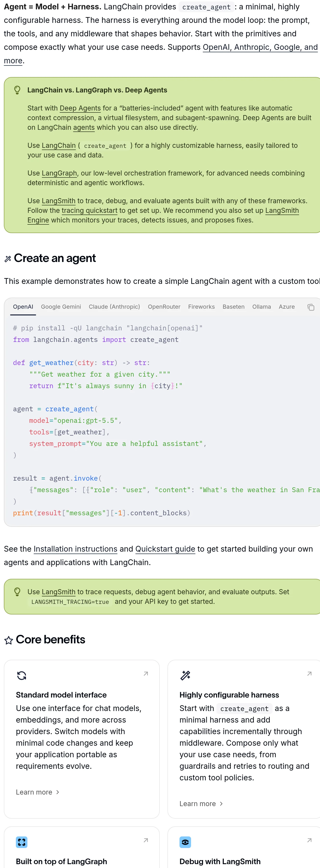Click the Learn more chevron under Highly configurable harness
Image resolution: width=320 pixels, height=868 pixels.
(221, 804)
